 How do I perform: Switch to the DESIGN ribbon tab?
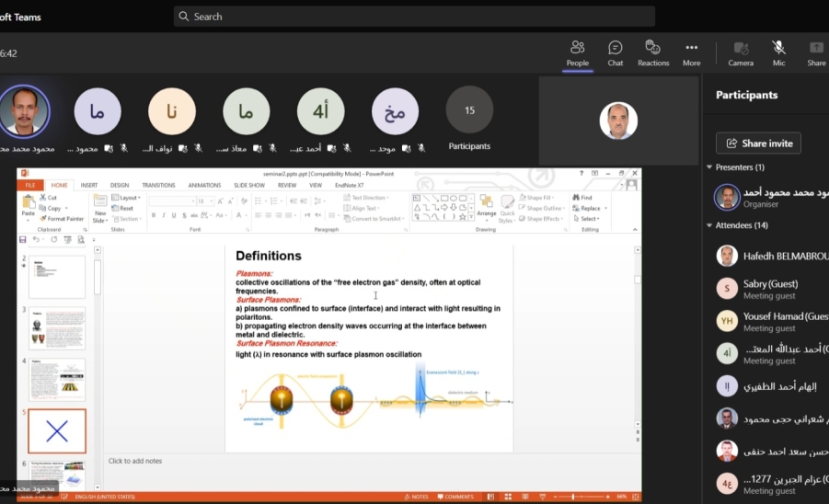point(120,186)
